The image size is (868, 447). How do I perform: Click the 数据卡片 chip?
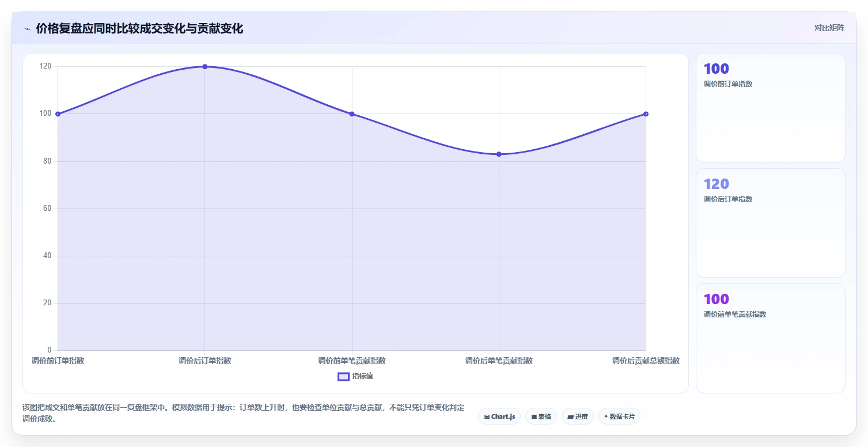click(619, 416)
